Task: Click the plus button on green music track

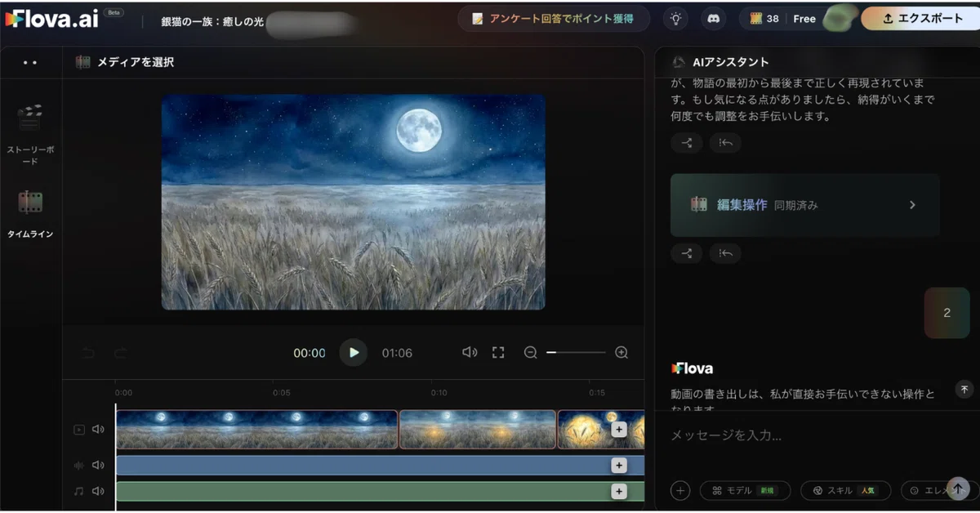Action: pyautogui.click(x=619, y=491)
